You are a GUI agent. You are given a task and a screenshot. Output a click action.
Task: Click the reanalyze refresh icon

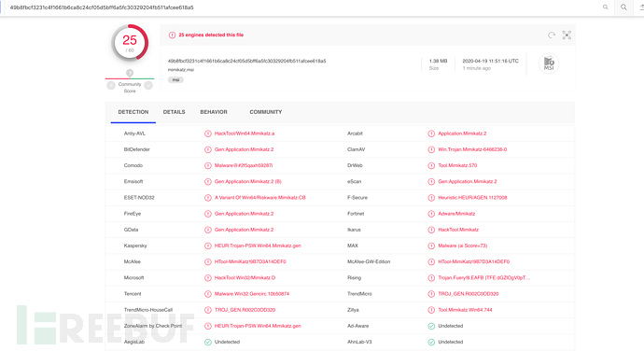[552, 35]
